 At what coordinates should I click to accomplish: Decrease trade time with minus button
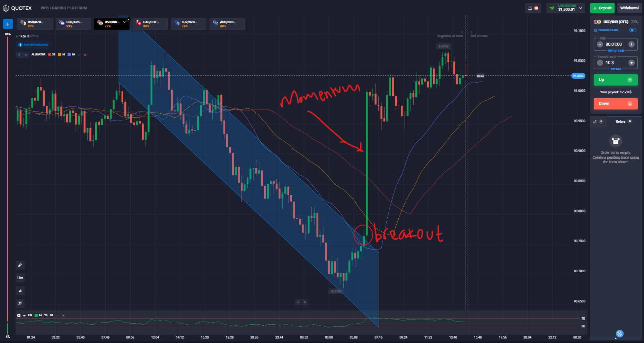click(x=600, y=44)
